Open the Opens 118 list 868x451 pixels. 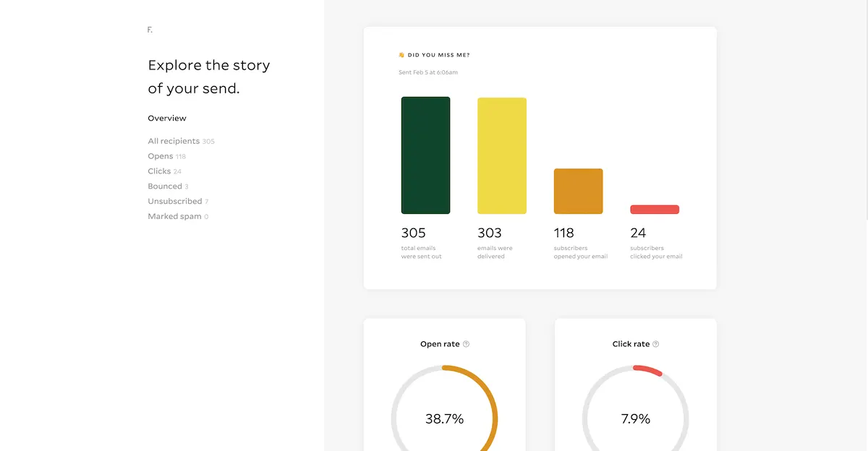166,156
